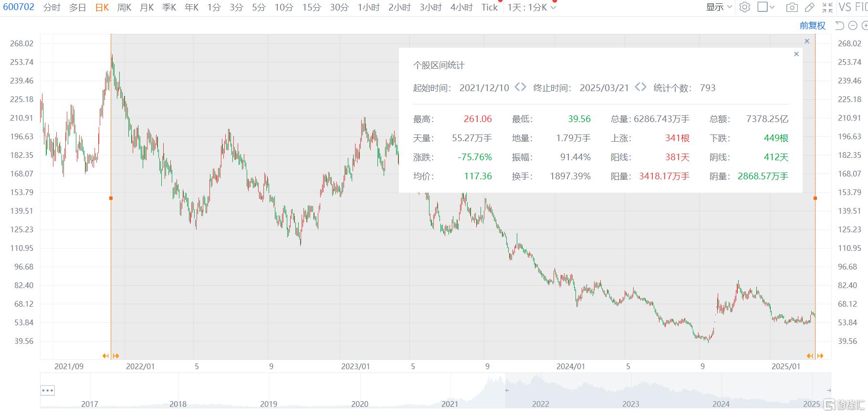
Task: Expand the 显示 dropdown
Action: coord(719,7)
